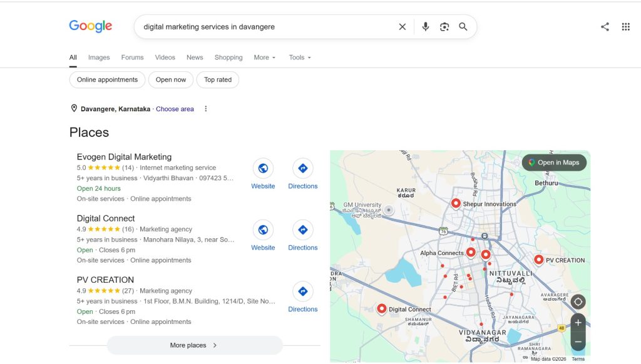
Task: Toggle the Open now filter chip
Action: point(171,79)
